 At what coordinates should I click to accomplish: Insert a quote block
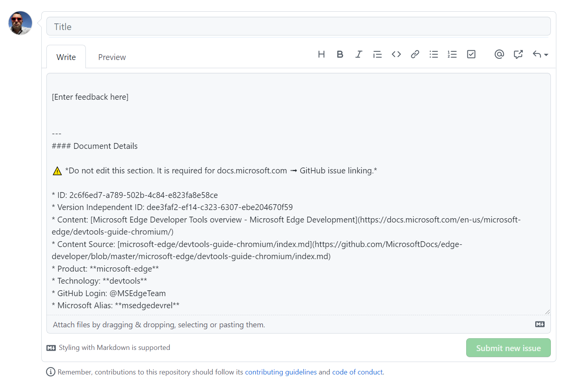pyautogui.click(x=377, y=54)
